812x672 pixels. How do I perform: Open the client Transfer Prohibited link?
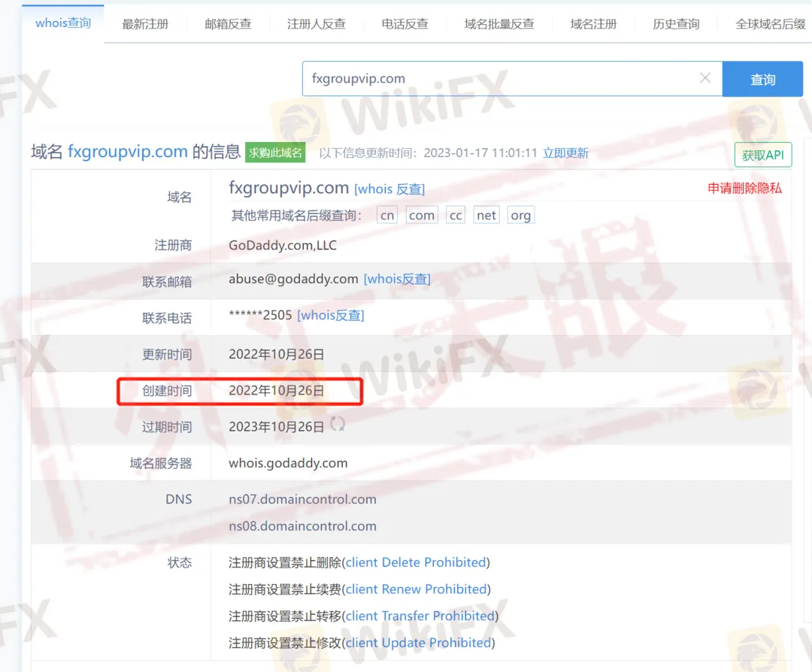pos(420,616)
